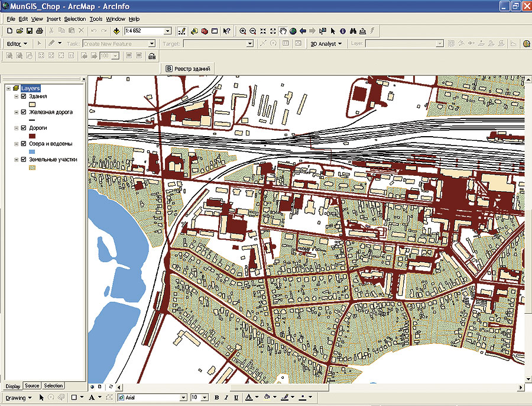Viewport: 532px width, 406px height.
Task: Toggle the Озера и водоемы layer checkbox
Action: (23, 144)
